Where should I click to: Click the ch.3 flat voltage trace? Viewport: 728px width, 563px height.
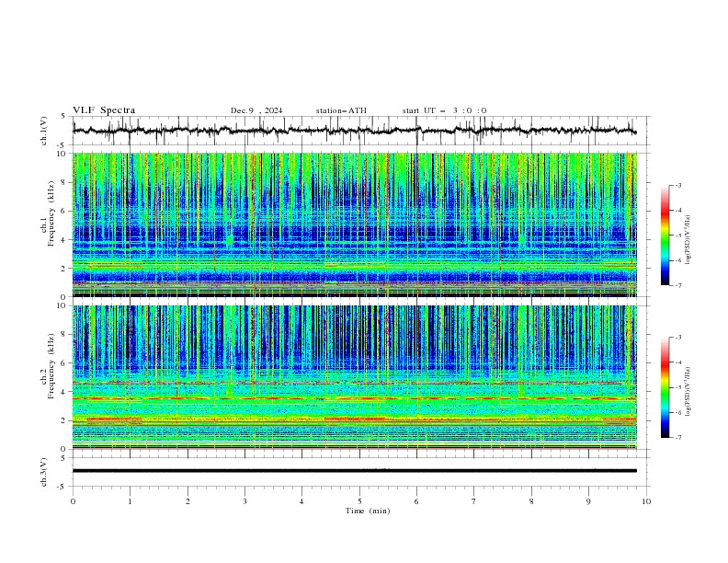tap(354, 471)
